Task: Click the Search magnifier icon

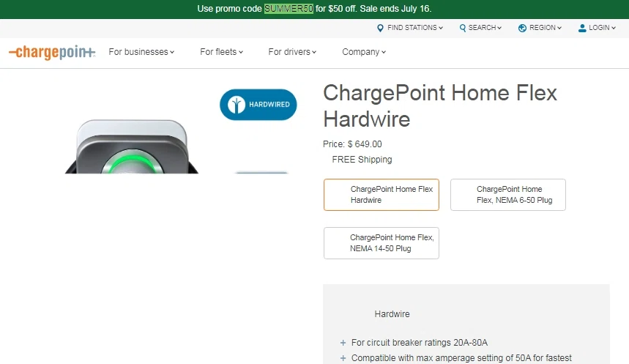Action: 463,28
